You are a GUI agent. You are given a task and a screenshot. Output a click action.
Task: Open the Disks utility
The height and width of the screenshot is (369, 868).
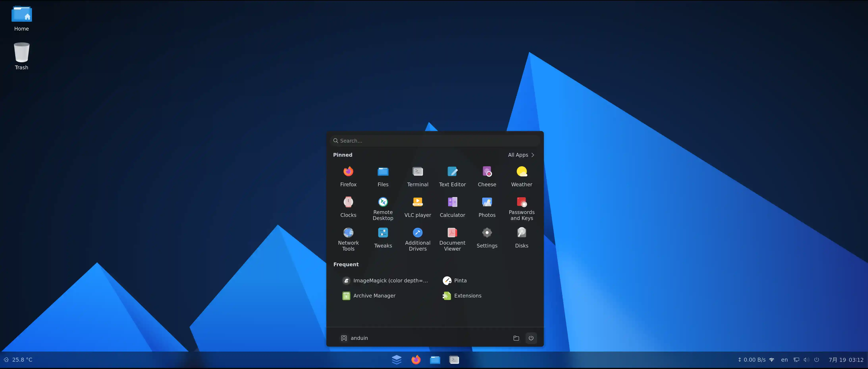521,237
